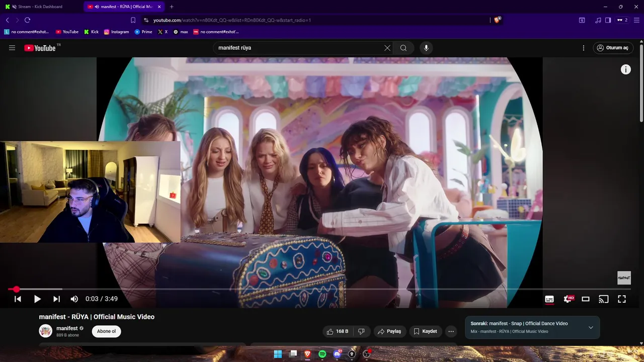Toggle subtitles on the player
Image resolution: width=644 pixels, height=362 pixels.
tap(549, 299)
